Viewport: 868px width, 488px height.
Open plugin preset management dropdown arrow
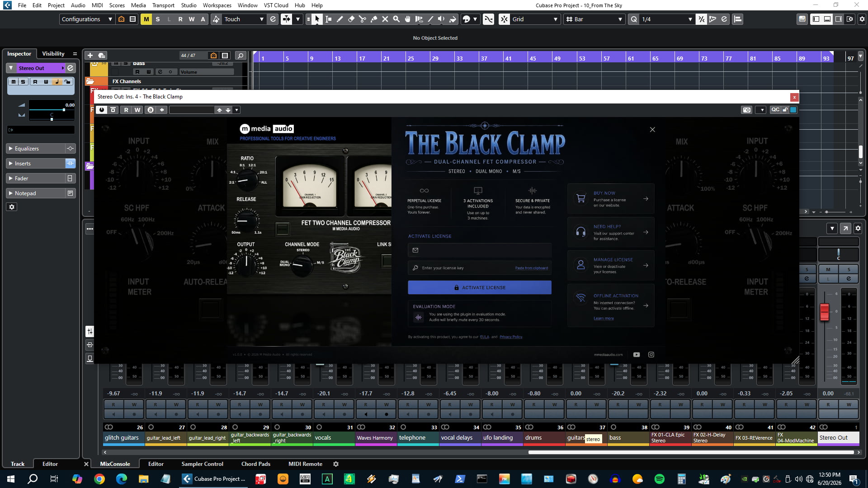click(236, 110)
